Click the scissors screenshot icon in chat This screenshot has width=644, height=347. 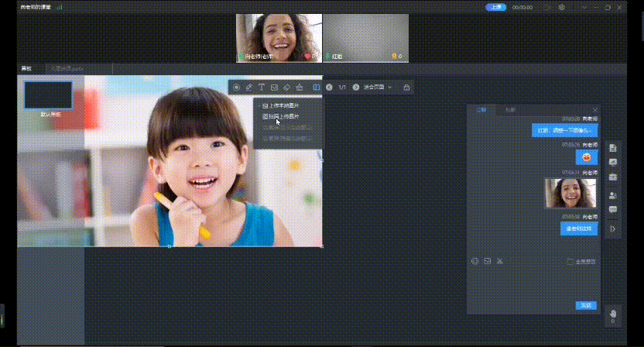point(499,261)
